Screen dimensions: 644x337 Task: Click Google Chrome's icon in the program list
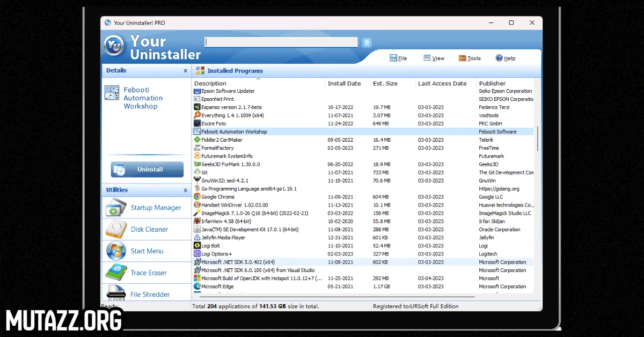click(197, 196)
